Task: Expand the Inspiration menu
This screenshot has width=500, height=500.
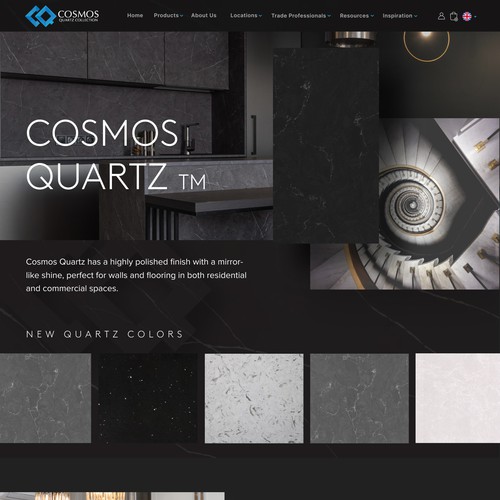Action: (400, 16)
